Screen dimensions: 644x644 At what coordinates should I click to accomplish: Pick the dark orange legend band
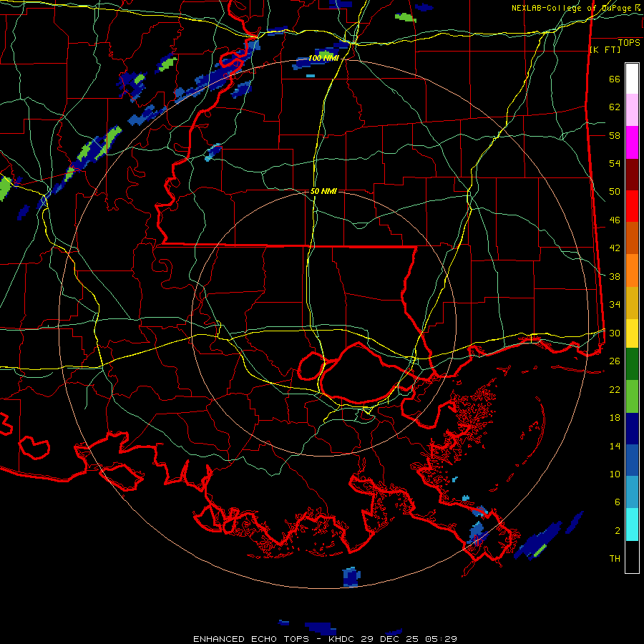(632, 238)
